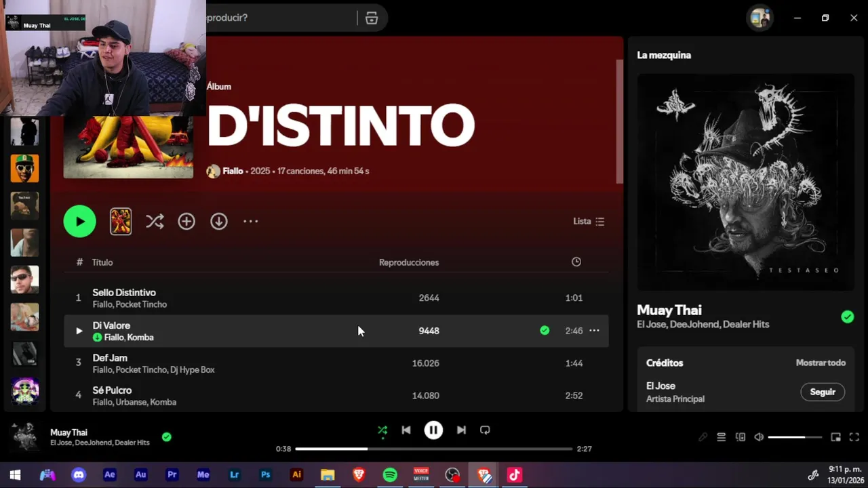Toggle the saved checkmark beside the Muay Thai title
The height and width of the screenshot is (488, 868).
tap(847, 317)
